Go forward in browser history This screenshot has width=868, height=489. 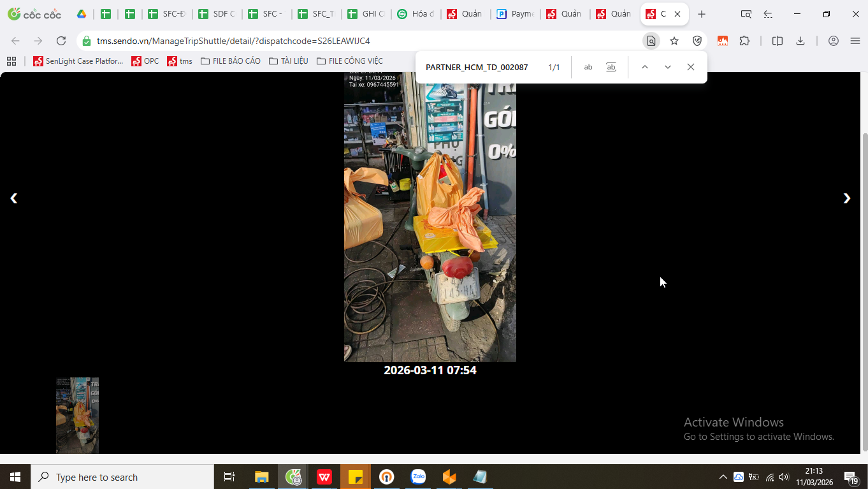(x=38, y=41)
